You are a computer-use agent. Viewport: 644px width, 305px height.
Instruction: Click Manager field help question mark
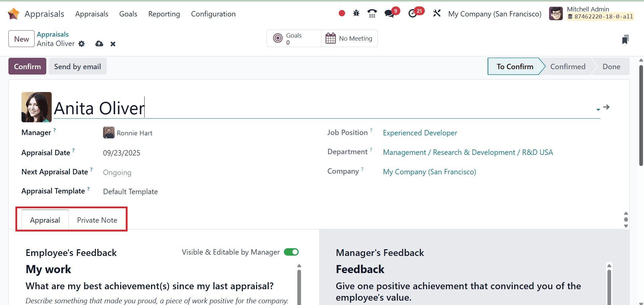pyautogui.click(x=54, y=130)
